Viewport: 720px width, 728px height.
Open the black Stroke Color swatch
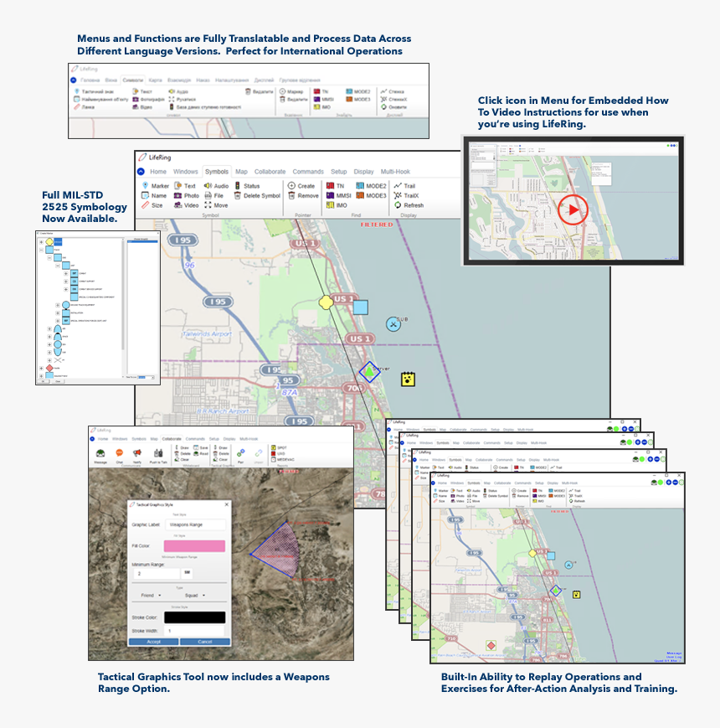194,617
